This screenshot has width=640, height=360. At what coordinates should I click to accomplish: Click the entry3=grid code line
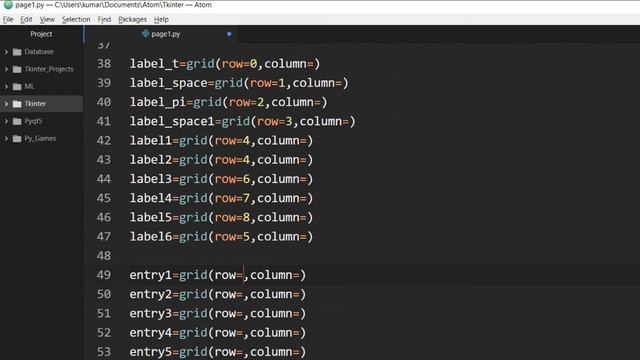click(218, 313)
